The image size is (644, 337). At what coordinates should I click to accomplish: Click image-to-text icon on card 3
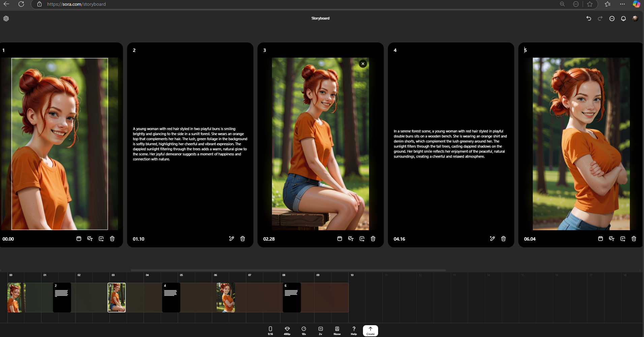tap(351, 239)
